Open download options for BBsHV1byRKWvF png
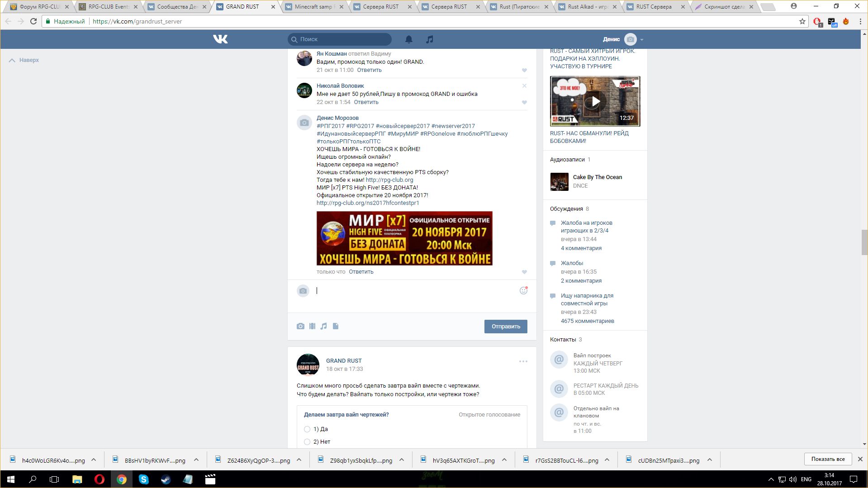 pyautogui.click(x=196, y=460)
